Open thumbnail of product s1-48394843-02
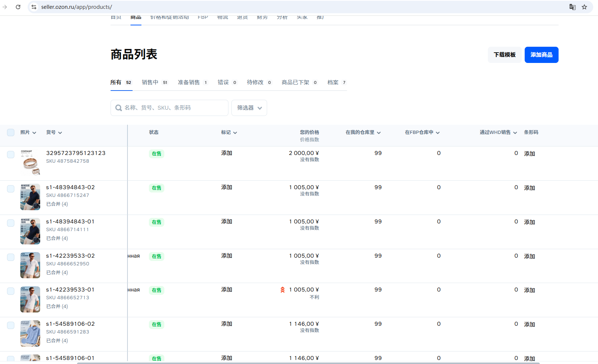This screenshot has width=598, height=364. [x=30, y=197]
